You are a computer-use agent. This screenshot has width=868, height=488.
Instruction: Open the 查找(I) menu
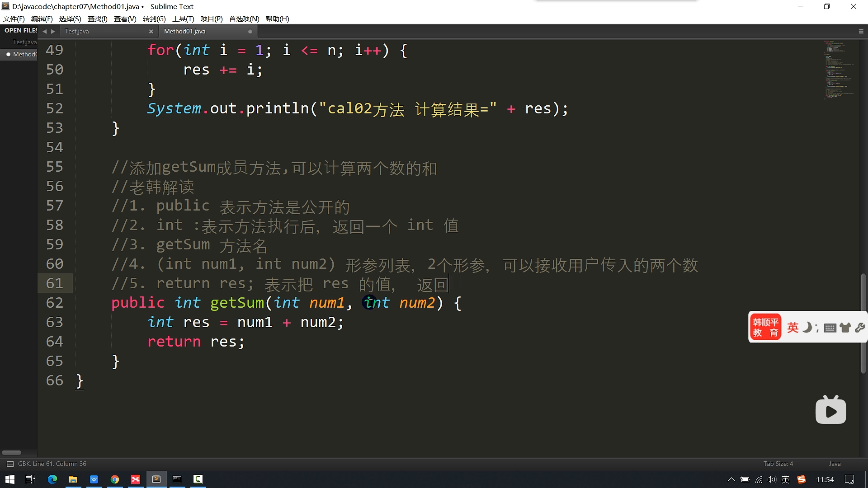(x=97, y=19)
